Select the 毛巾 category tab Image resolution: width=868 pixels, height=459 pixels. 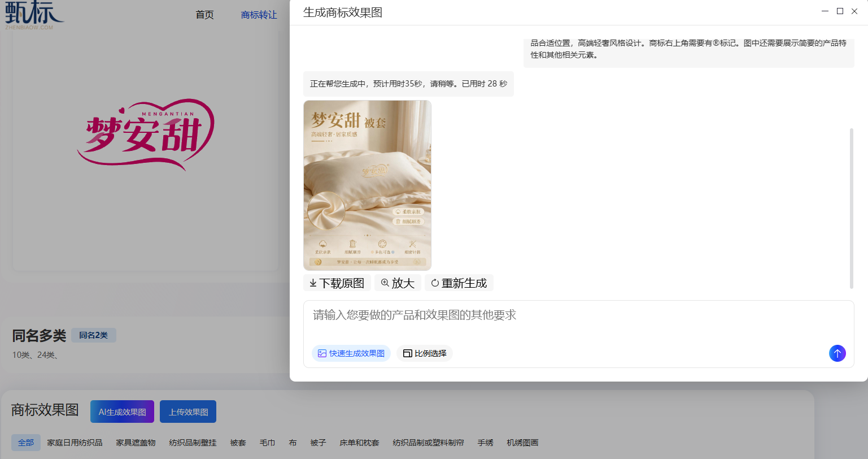267,443
